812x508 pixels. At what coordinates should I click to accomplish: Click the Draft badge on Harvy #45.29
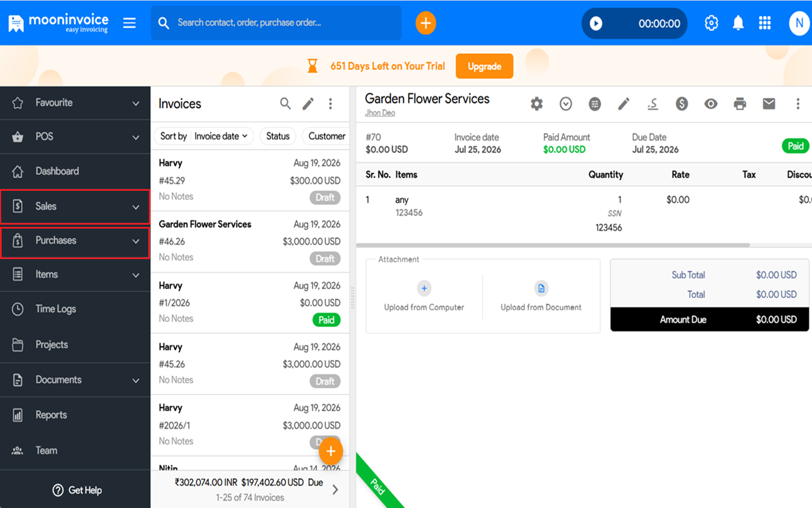pos(325,198)
